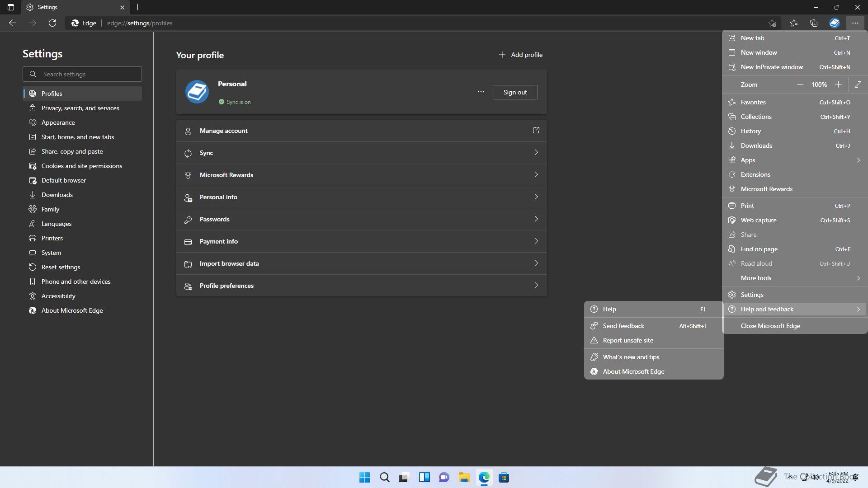Image resolution: width=868 pixels, height=488 pixels.
Task: Open Privacy, search, and services settings
Action: pyautogui.click(x=82, y=108)
